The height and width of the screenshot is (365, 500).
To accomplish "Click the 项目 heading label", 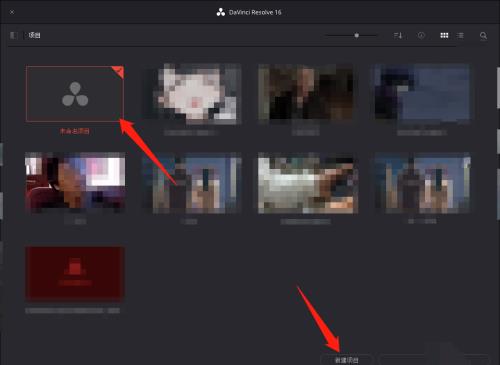I will click(34, 35).
